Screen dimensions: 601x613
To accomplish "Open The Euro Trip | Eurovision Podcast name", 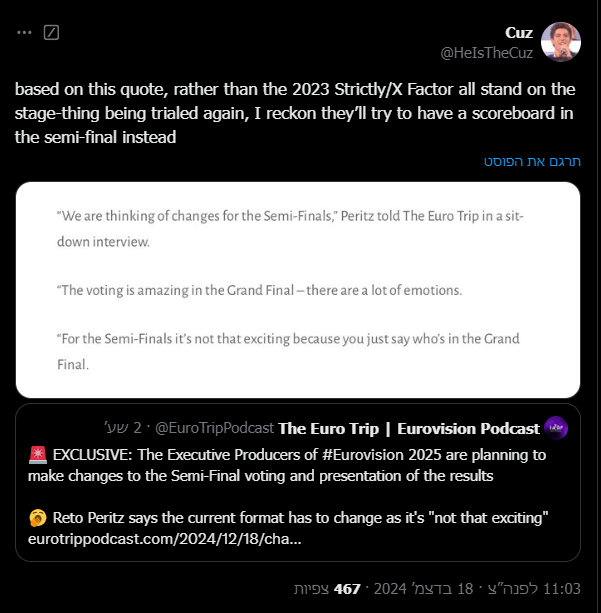I will tap(408, 428).
